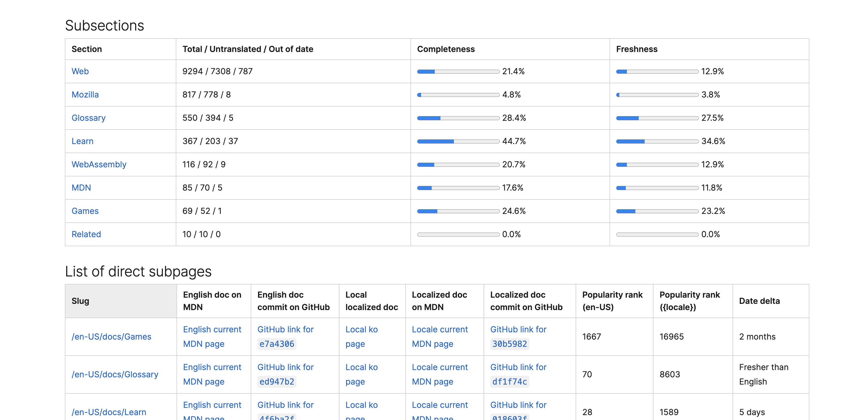Open the Games section link
The height and width of the screenshot is (420, 868).
(85, 211)
